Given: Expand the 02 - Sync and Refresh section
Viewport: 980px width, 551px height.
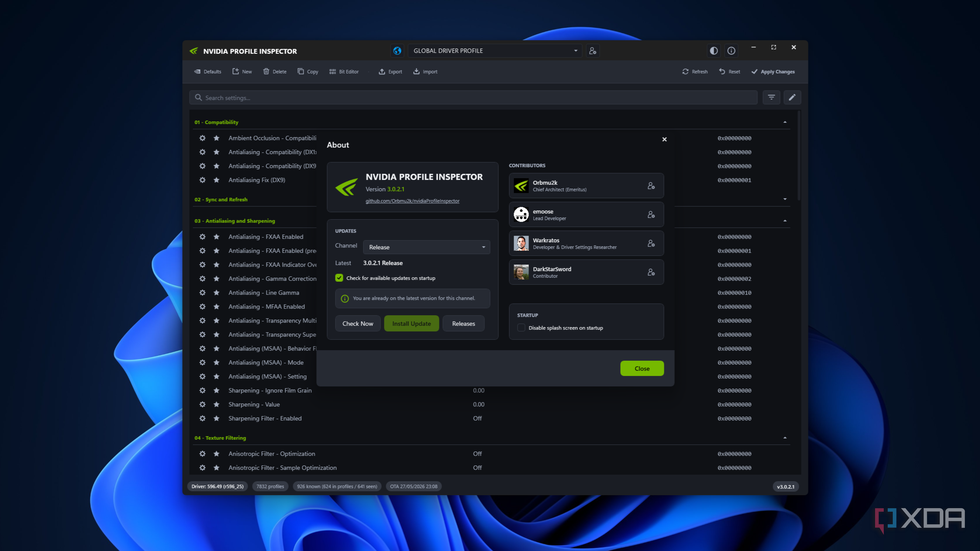Looking at the screenshot, I should (785, 200).
